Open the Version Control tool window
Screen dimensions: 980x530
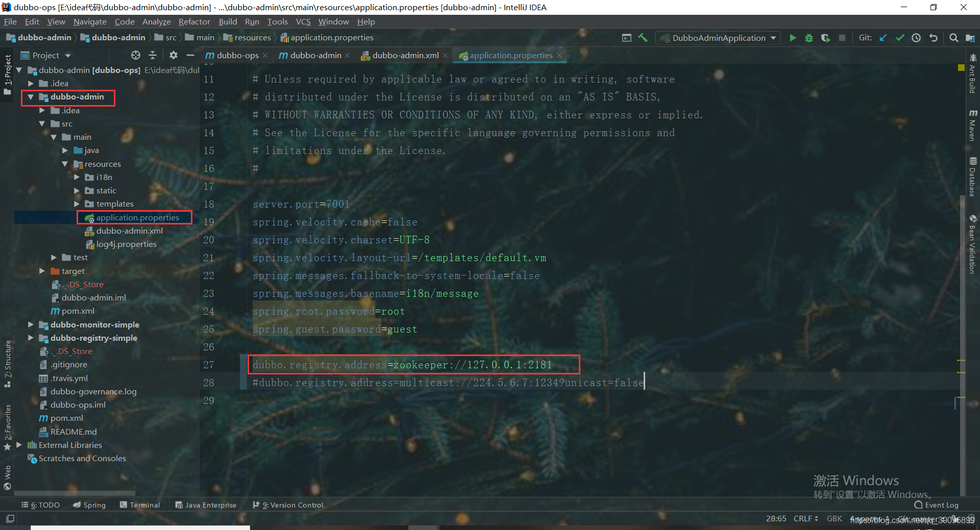(288, 505)
